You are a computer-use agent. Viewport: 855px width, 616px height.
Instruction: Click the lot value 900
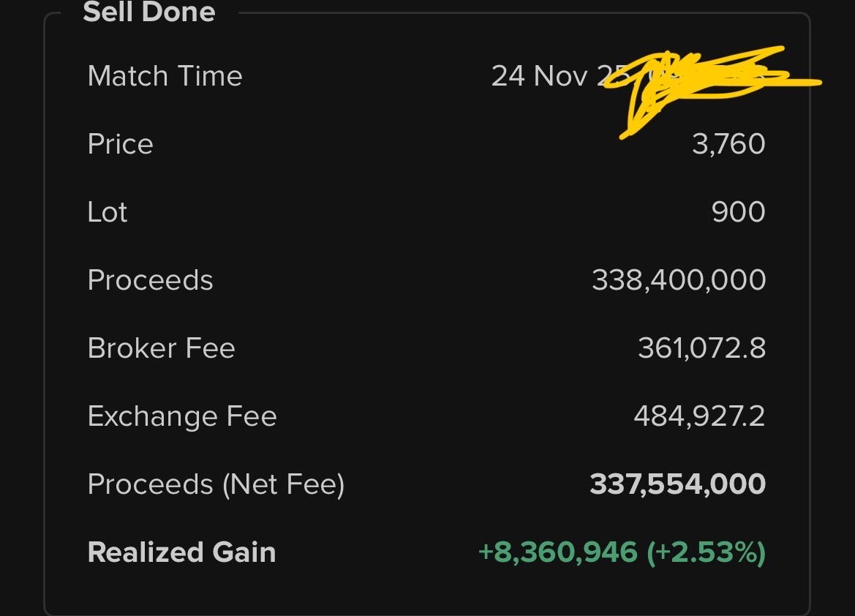[x=738, y=211]
